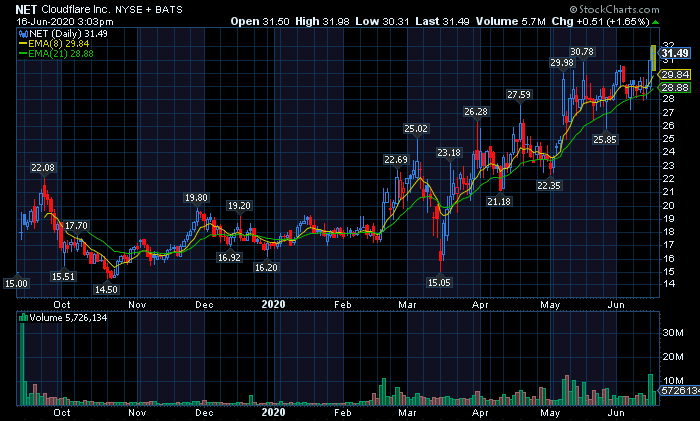Click the Volume 5,726,134 legend label
Image resolution: width=700 pixels, height=421 pixels.
click(x=68, y=318)
